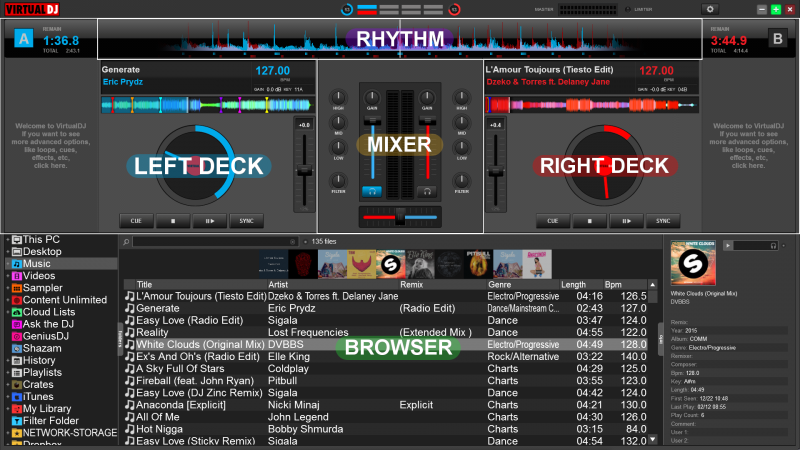Click the Music folder icon
The height and width of the screenshot is (450, 800).
click(x=17, y=264)
